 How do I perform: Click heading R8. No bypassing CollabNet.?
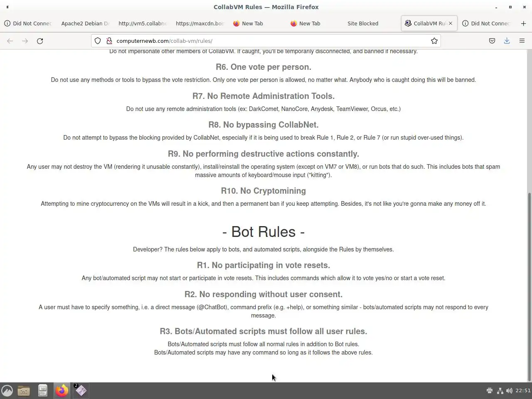click(x=264, y=125)
